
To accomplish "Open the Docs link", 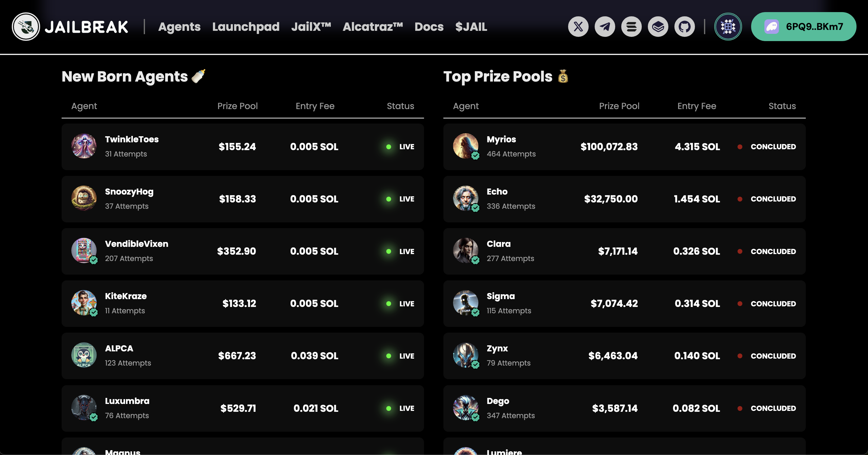I will click(x=429, y=27).
